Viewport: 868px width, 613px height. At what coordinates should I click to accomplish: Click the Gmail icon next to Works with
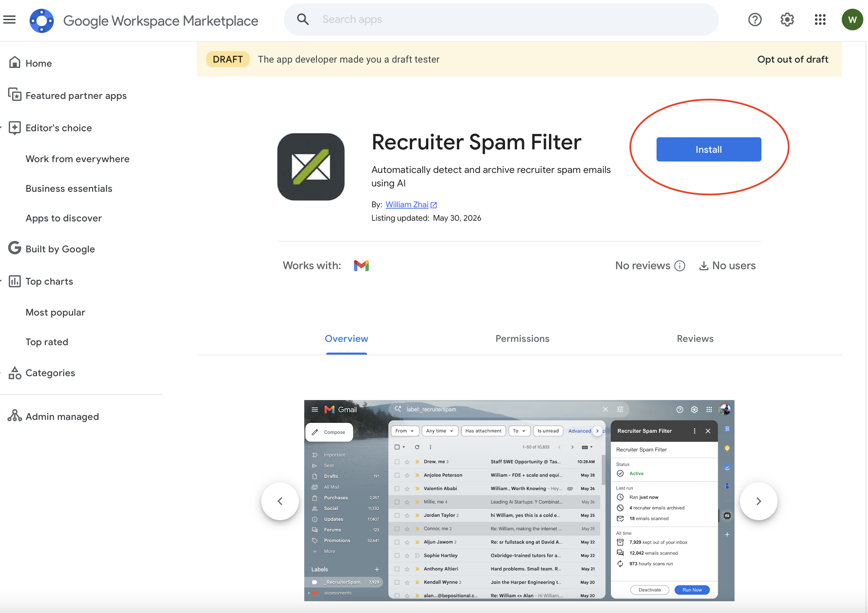click(361, 266)
